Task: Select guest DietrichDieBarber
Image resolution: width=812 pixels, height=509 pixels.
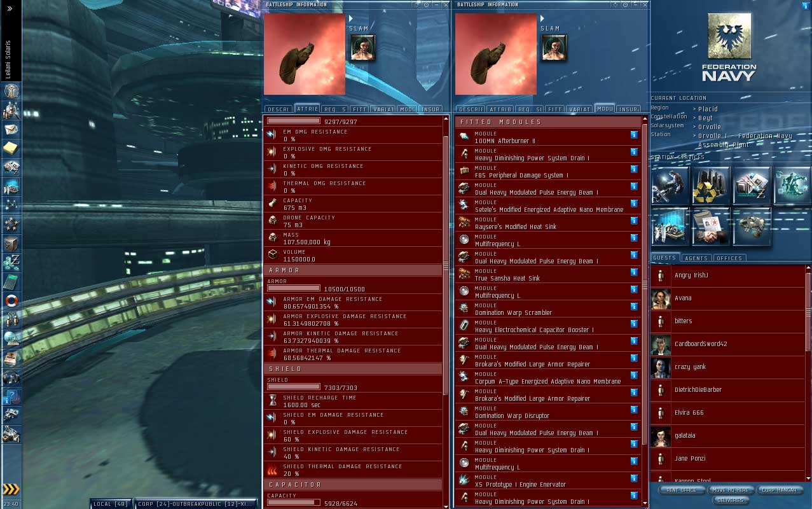Action: [728, 390]
